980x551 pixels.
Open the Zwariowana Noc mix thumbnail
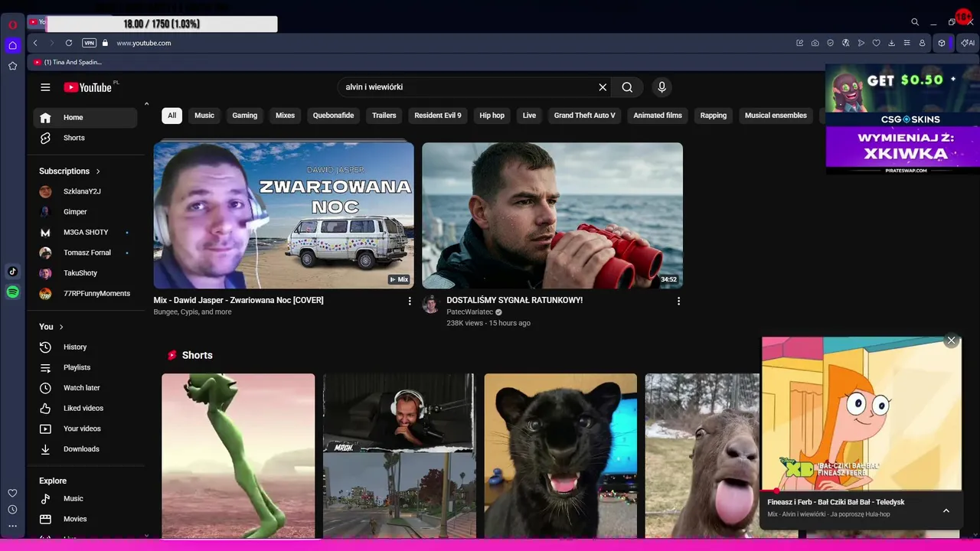point(283,215)
